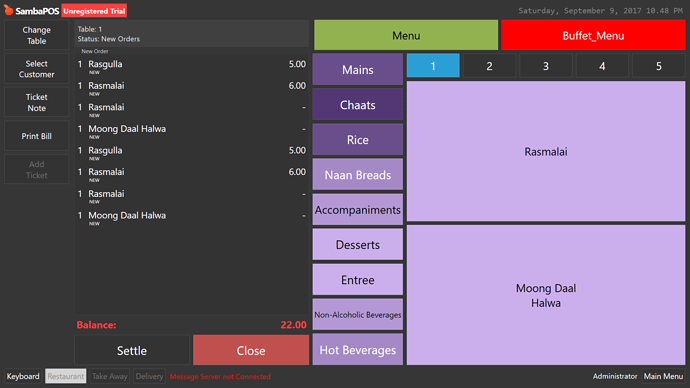Click the date and time display
This screenshot has height=388, width=690.
(600, 11)
